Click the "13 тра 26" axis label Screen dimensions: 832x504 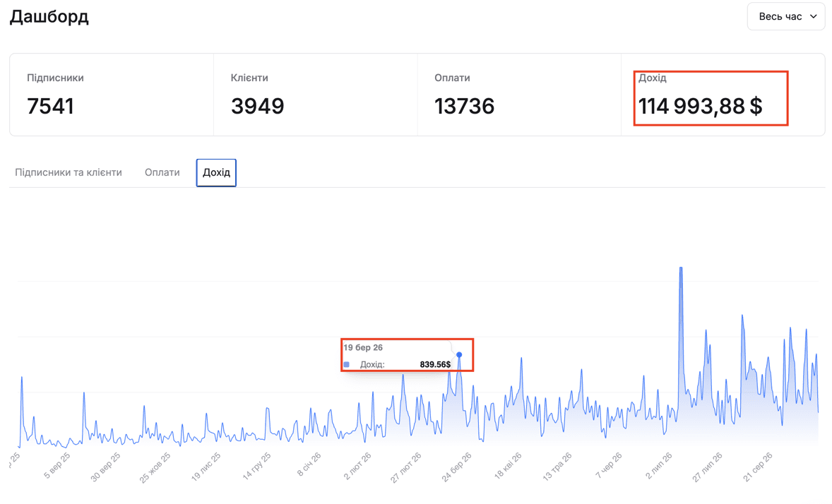[x=557, y=467]
